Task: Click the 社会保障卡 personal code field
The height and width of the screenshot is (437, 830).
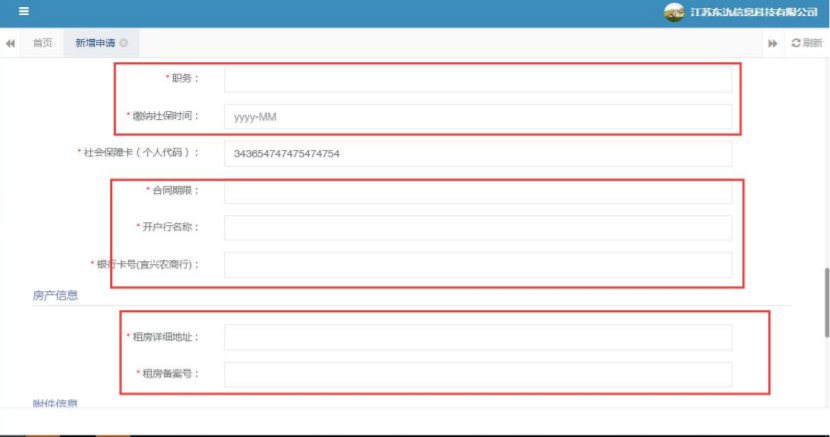Action: pos(477,153)
